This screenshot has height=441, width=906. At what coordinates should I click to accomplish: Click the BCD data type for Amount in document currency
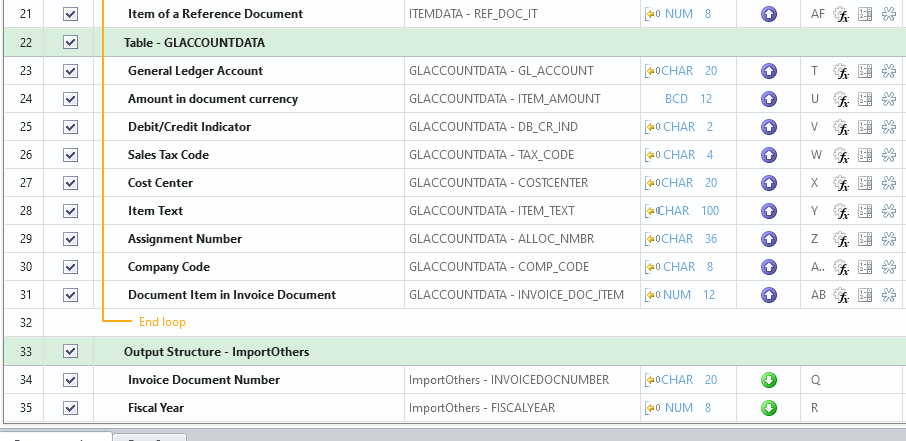point(676,99)
